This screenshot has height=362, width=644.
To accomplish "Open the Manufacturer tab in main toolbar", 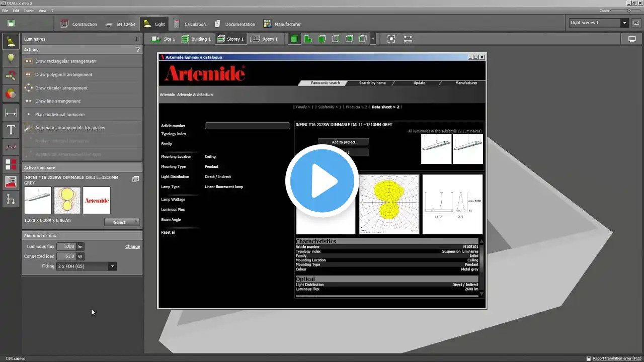I will click(x=282, y=24).
